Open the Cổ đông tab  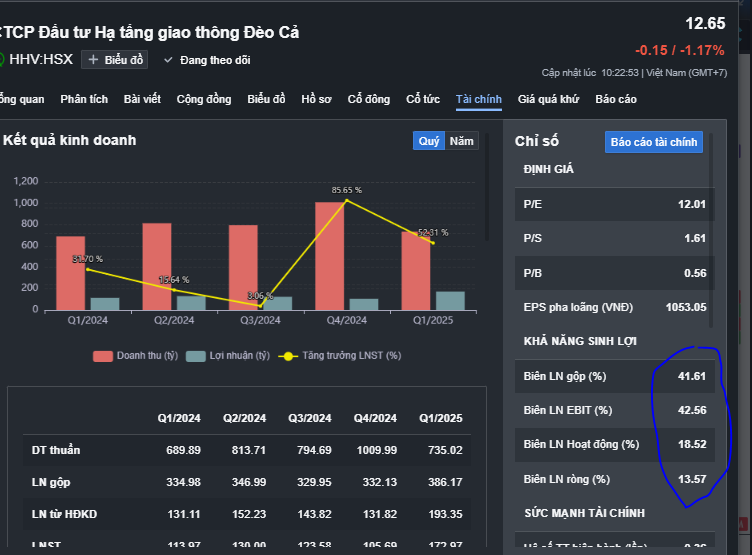point(369,99)
